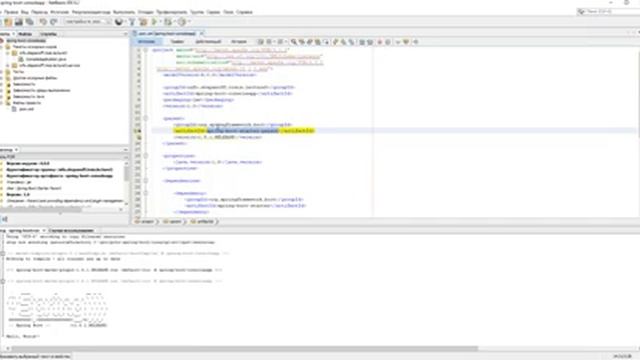Viewport: 640px width, 360px height.
Task: Switch to the Файлы panel tab
Action: 25,34
